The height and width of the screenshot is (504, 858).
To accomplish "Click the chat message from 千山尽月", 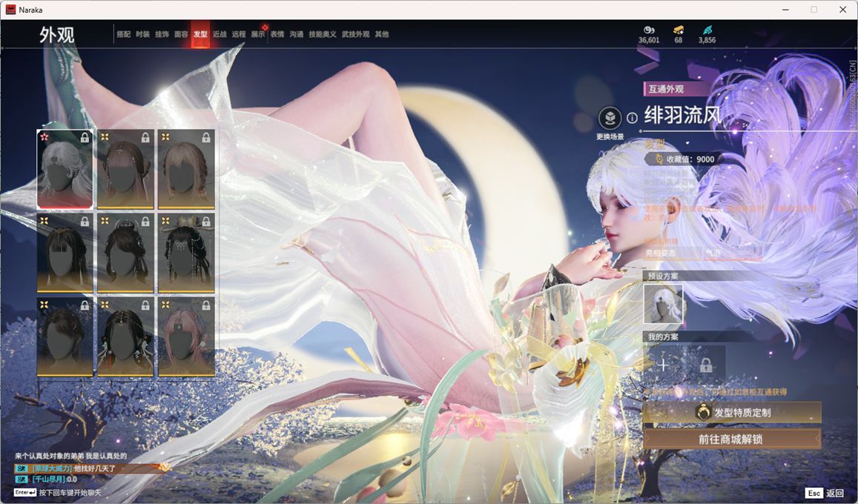I will point(47,480).
